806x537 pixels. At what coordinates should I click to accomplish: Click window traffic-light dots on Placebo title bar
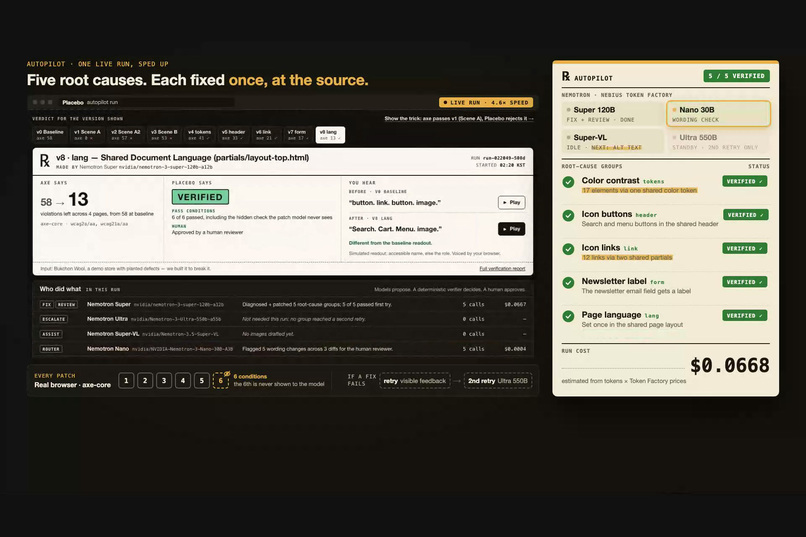point(43,102)
